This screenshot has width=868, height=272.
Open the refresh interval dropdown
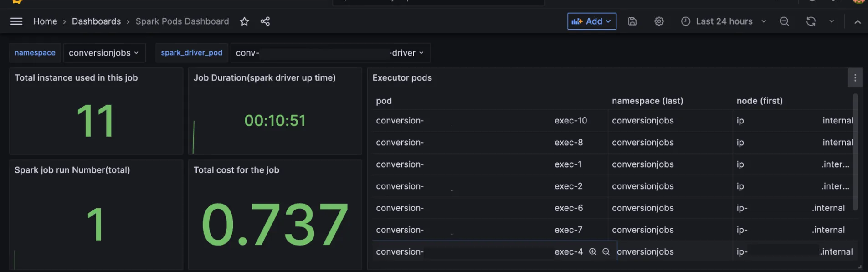(832, 21)
